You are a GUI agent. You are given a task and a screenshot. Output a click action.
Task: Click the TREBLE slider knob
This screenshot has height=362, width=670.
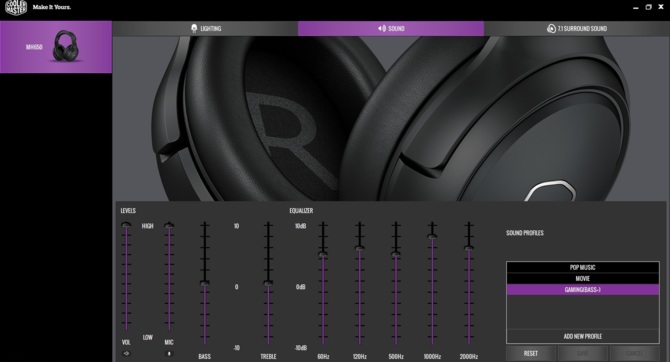268,283
